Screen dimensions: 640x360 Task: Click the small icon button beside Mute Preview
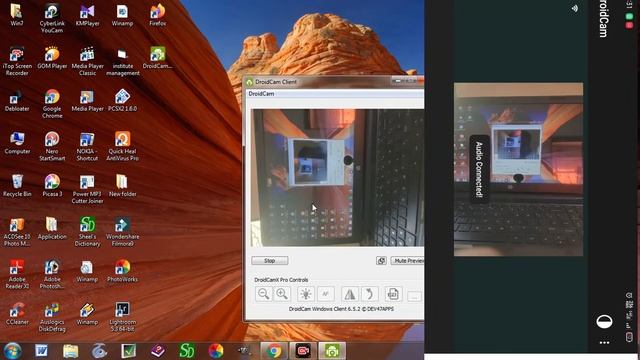(x=381, y=260)
